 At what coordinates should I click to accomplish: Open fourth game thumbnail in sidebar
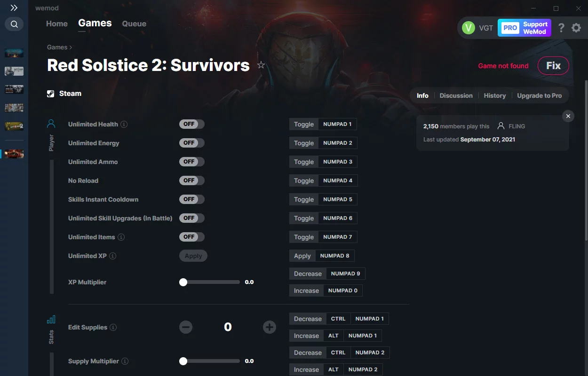(14, 108)
